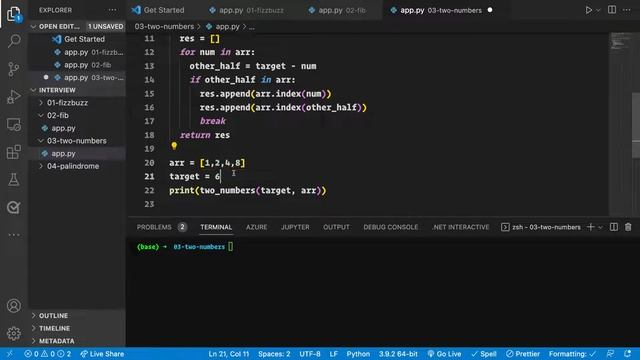Switch to app.py 02-fib tab
The image size is (640, 360).
[337, 10]
